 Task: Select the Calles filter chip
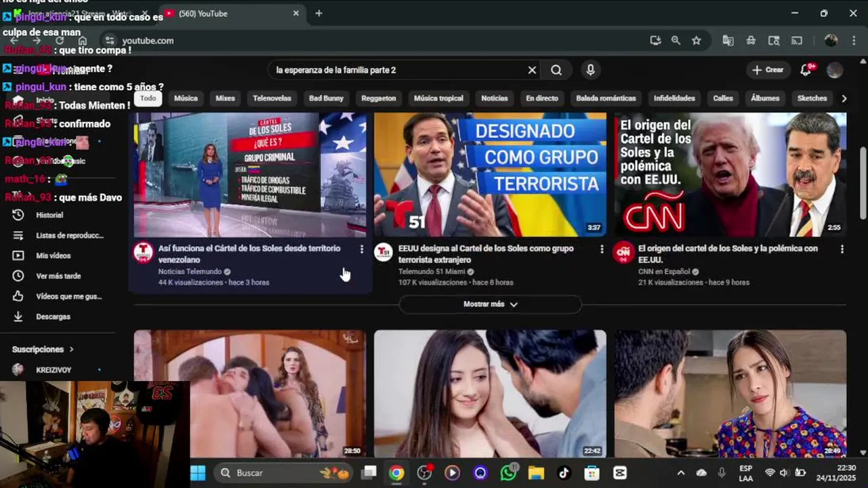click(723, 98)
